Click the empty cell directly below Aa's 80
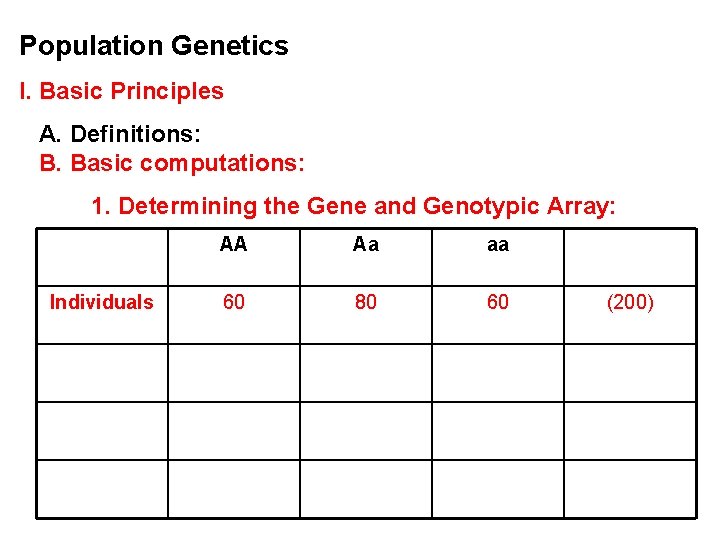720x540 pixels. pyautogui.click(x=366, y=373)
